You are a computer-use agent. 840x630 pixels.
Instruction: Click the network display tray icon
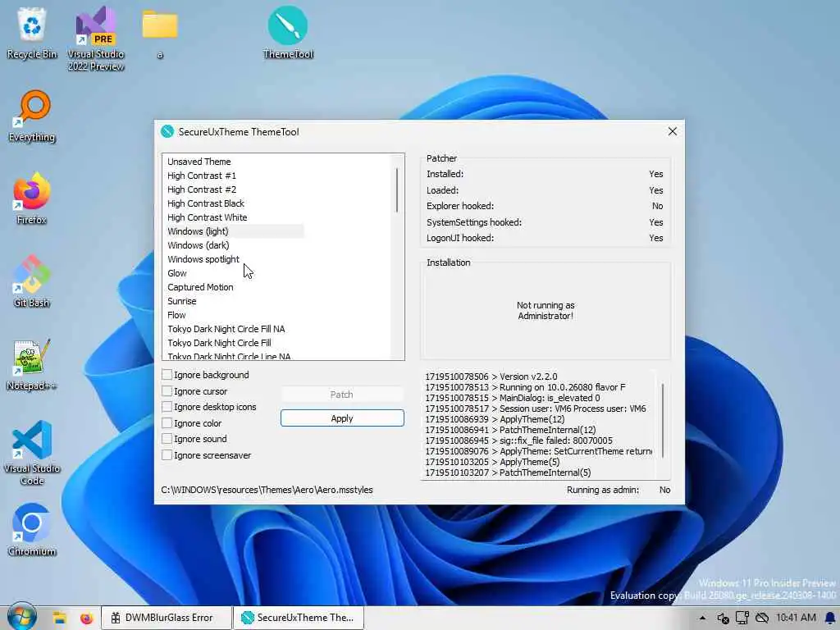742,618
